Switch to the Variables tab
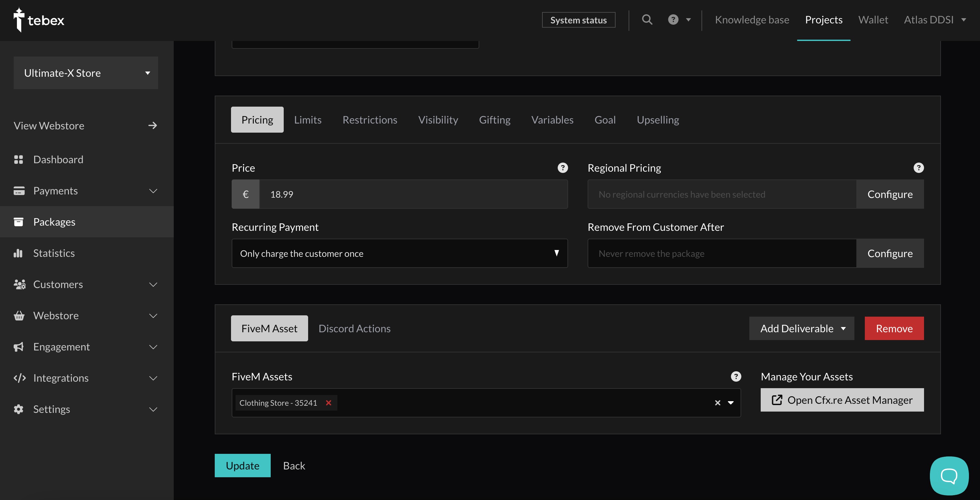This screenshot has height=500, width=980. [552, 119]
